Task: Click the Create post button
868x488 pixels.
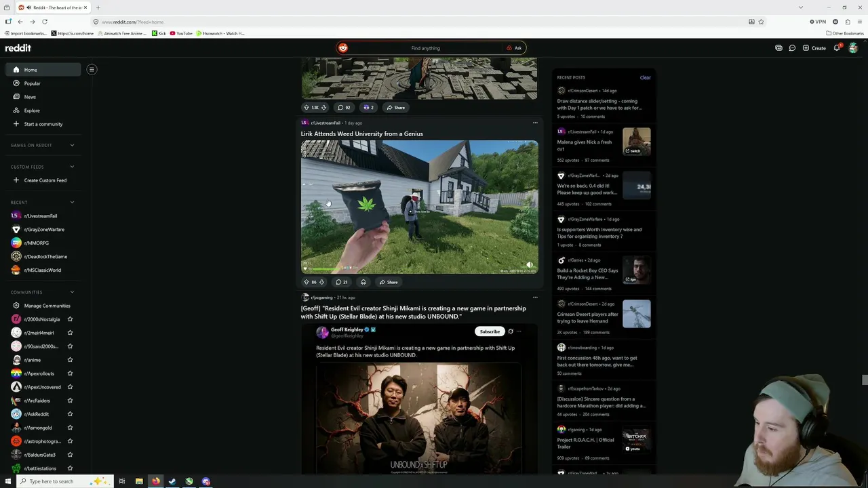Action: point(814,48)
